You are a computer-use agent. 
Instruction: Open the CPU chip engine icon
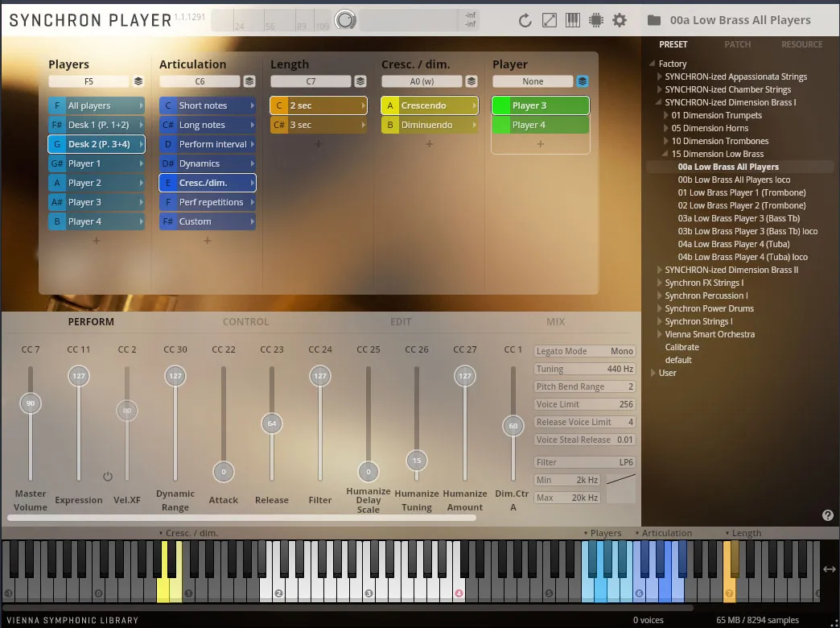596,21
